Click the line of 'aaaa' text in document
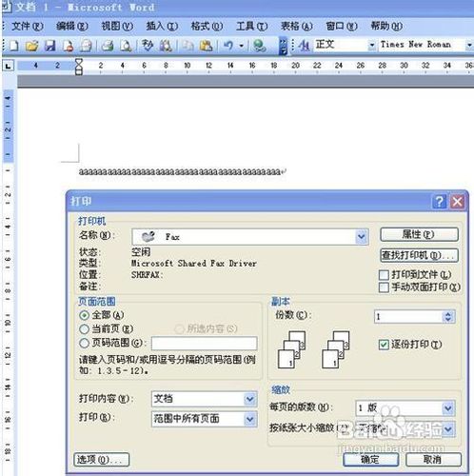 [180, 172]
